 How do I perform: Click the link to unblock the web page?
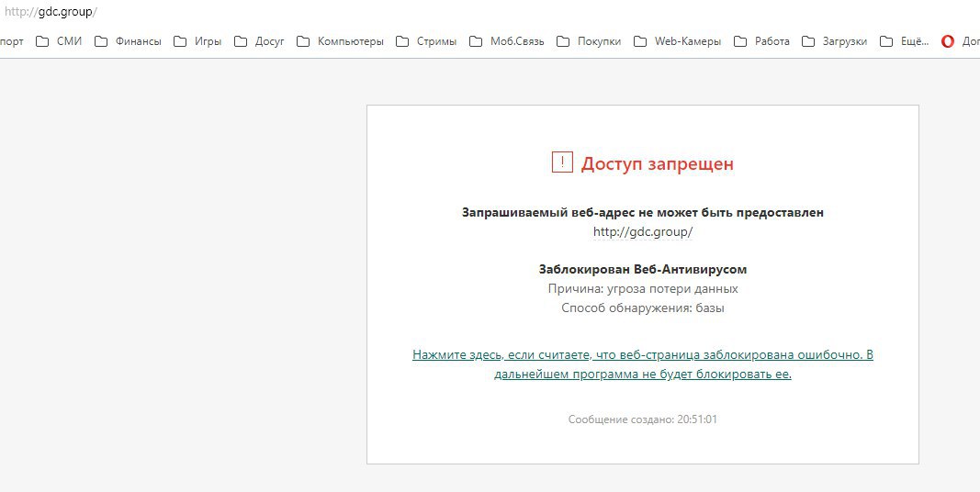[x=643, y=364]
